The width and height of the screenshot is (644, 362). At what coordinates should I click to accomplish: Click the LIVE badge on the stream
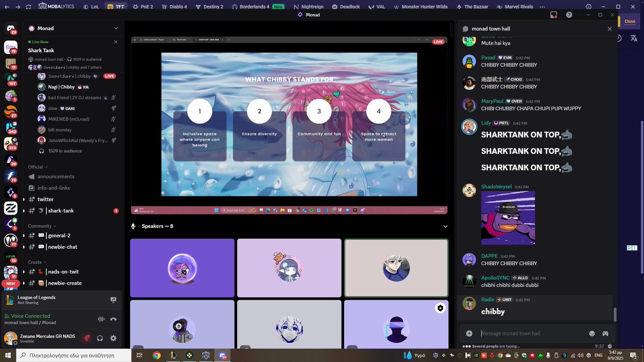(438, 42)
